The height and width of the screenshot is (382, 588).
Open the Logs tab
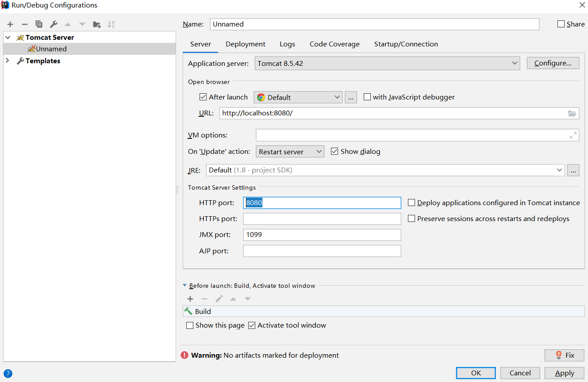tap(287, 44)
